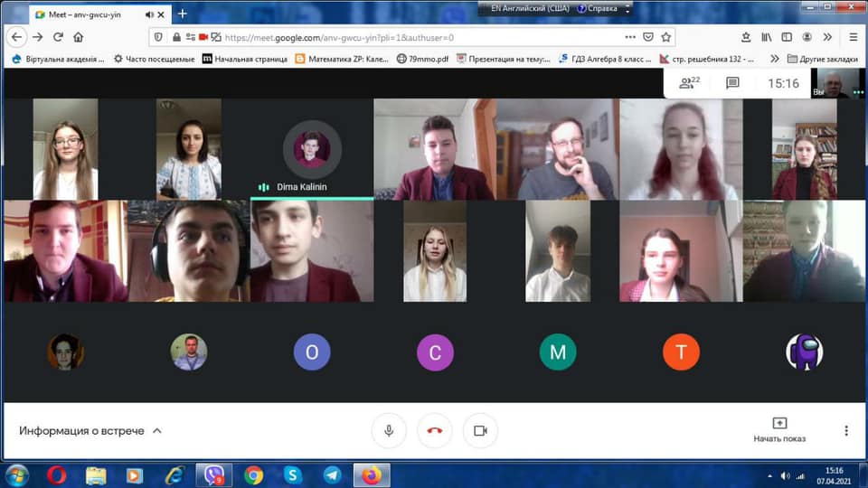
Task: Mute tab audio speaker icon
Action: click(x=149, y=15)
